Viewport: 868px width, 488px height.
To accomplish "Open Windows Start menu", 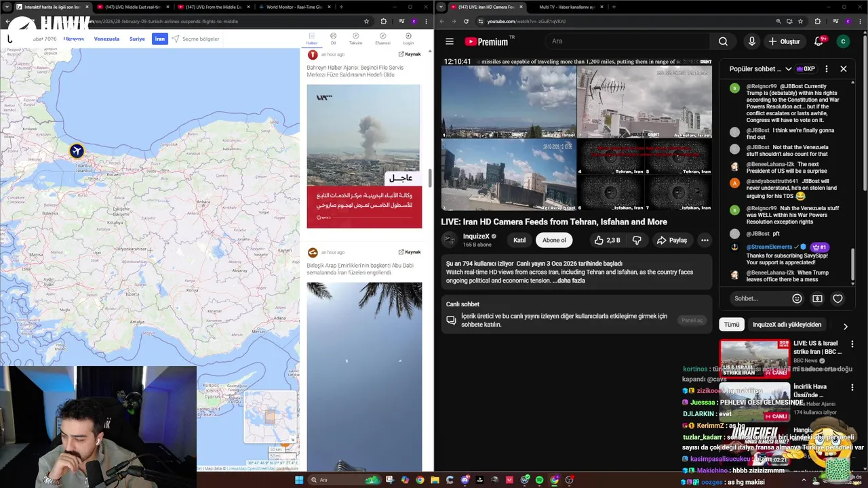I will pyautogui.click(x=299, y=480).
